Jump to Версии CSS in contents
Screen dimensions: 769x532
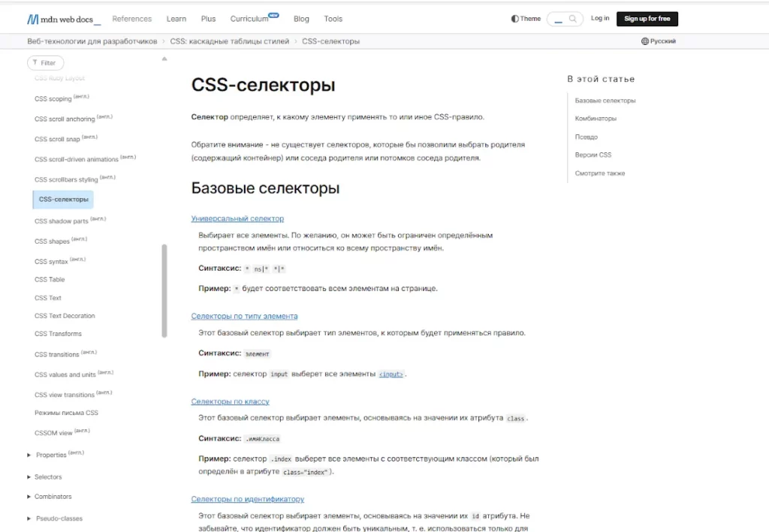(593, 155)
